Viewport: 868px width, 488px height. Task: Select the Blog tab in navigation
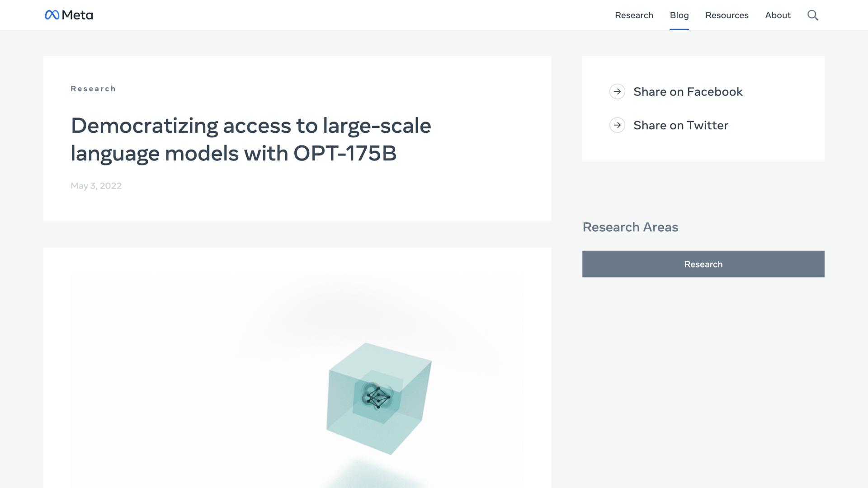click(x=679, y=15)
